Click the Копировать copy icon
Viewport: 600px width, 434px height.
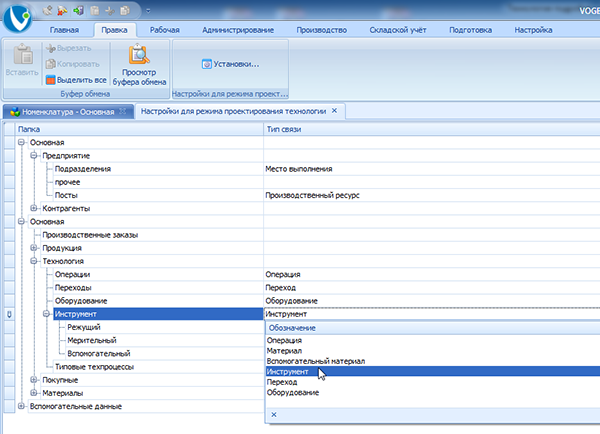pyautogui.click(x=51, y=63)
